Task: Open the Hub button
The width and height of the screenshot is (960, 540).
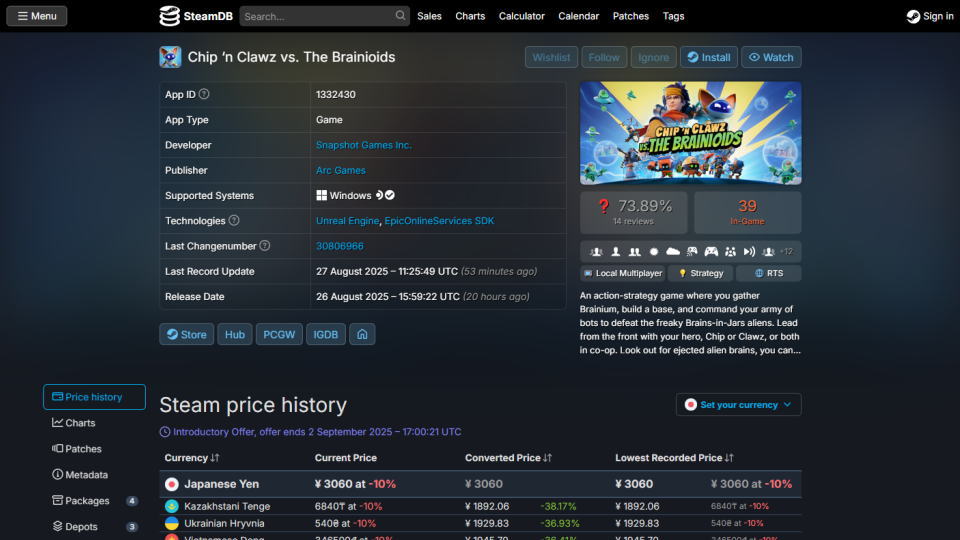Action: [x=234, y=334]
